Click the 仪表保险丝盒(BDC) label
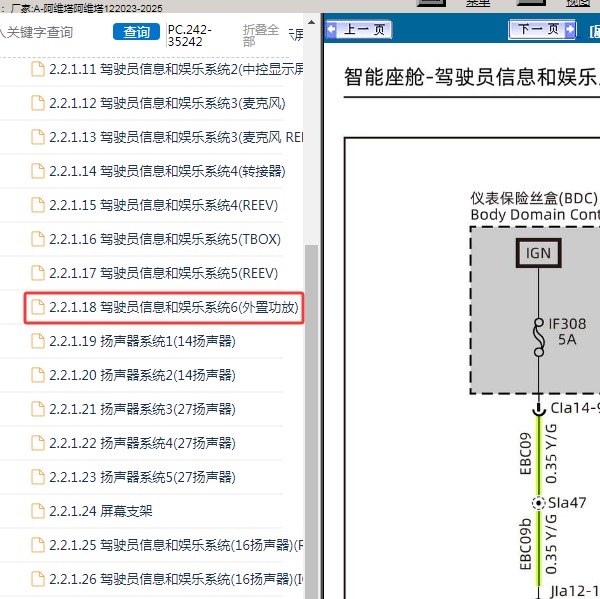The image size is (600, 599). [x=534, y=198]
